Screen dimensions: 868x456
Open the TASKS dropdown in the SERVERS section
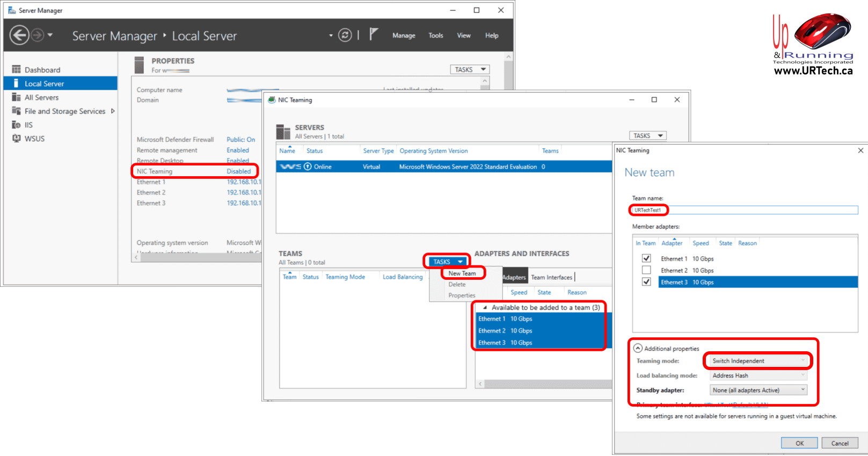pos(648,136)
